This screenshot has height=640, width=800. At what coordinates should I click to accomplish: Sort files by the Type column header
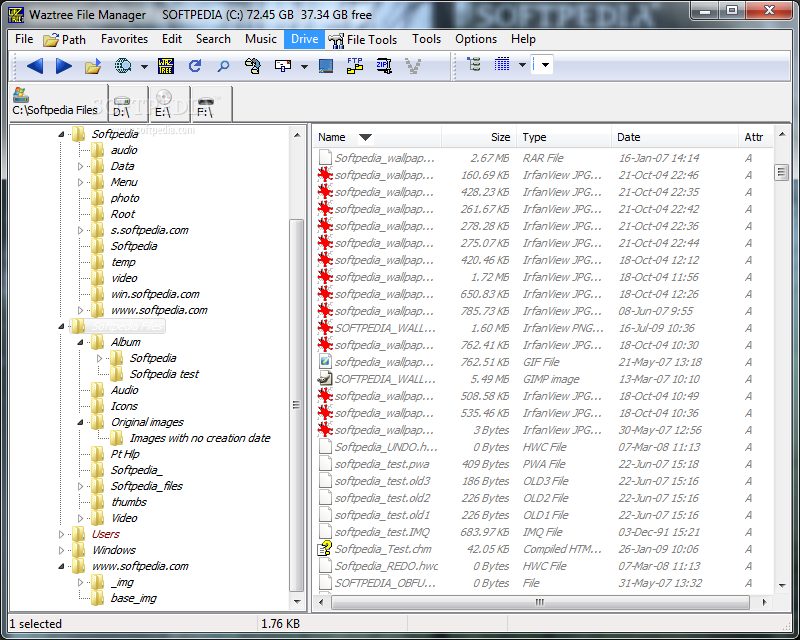click(564, 137)
